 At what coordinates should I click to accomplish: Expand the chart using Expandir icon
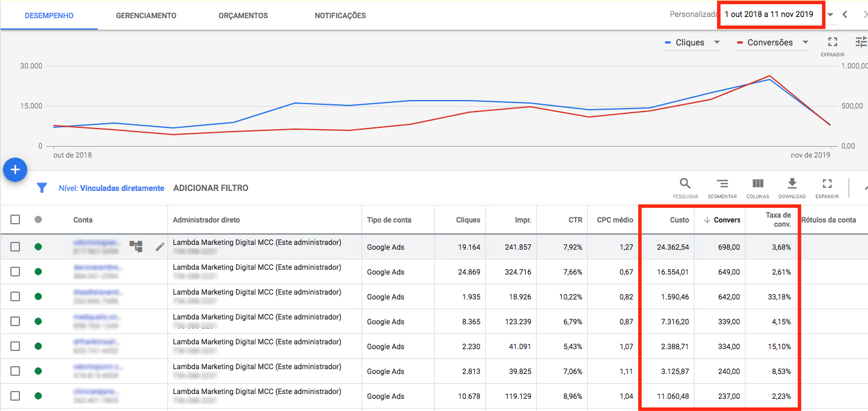[832, 42]
